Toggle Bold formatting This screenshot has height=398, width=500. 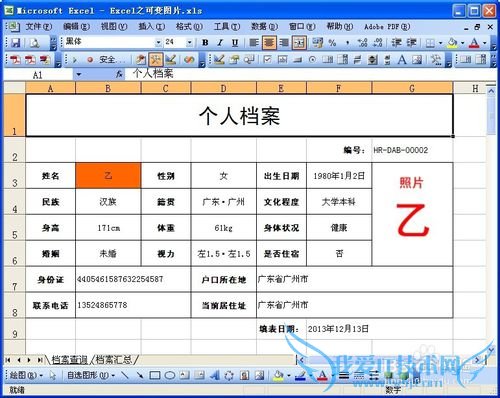coord(205,42)
